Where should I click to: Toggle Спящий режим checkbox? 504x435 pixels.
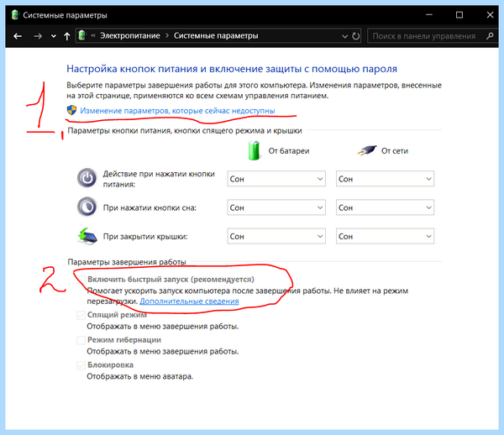[x=81, y=315]
